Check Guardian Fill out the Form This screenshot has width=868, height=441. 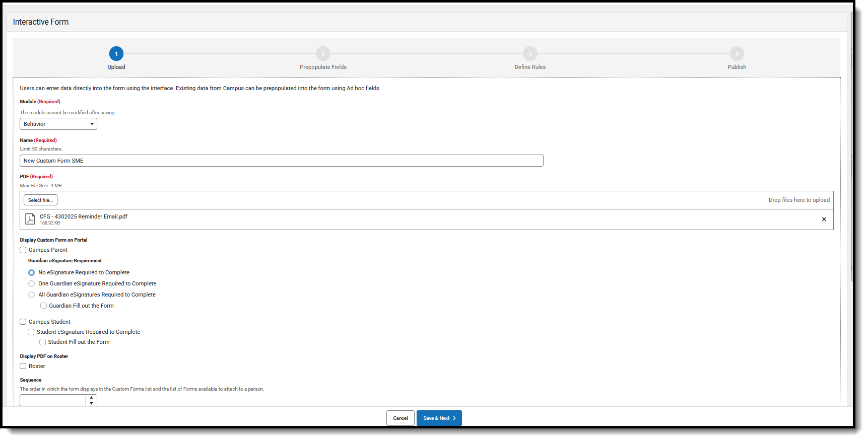coord(44,306)
